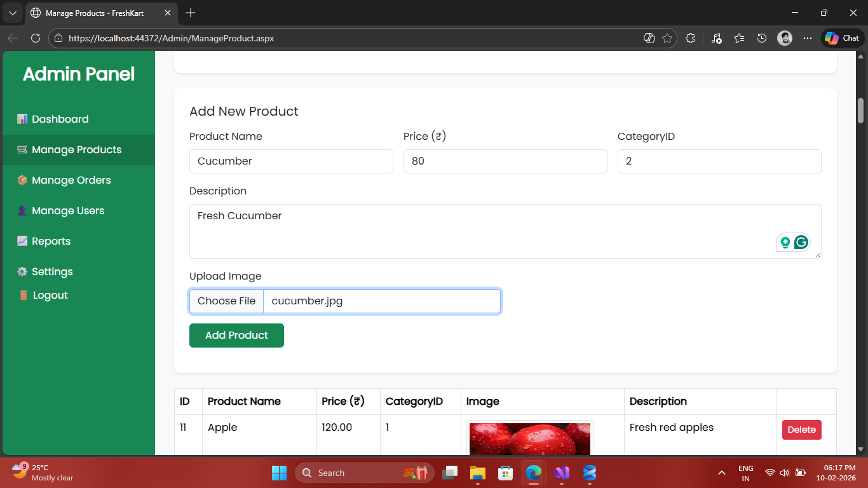This screenshot has height=488, width=868.
Task: Open Manage Orders in the sidebar
Action: (x=71, y=180)
